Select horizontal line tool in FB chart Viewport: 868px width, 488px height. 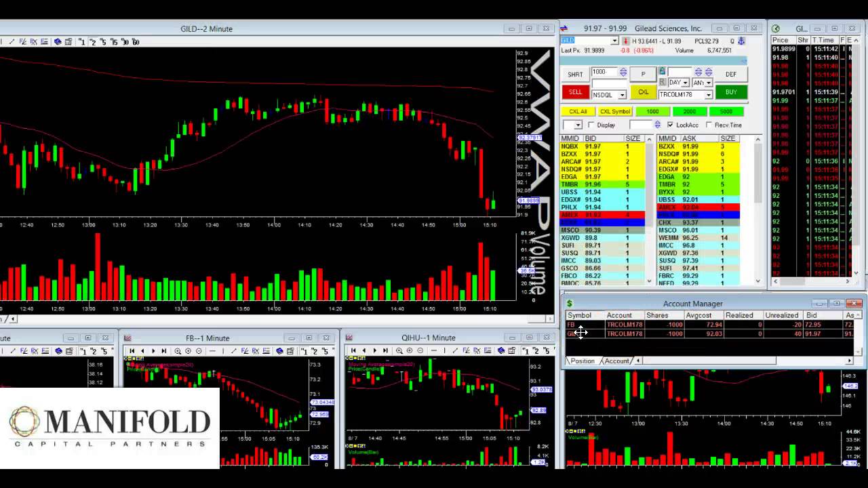pos(212,351)
